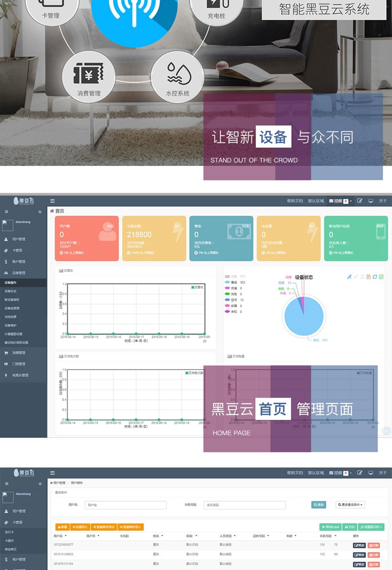This screenshot has width=392, height=570.
Task: Click the purple 充满 legend color swatch
Action: pyautogui.click(x=227, y=288)
